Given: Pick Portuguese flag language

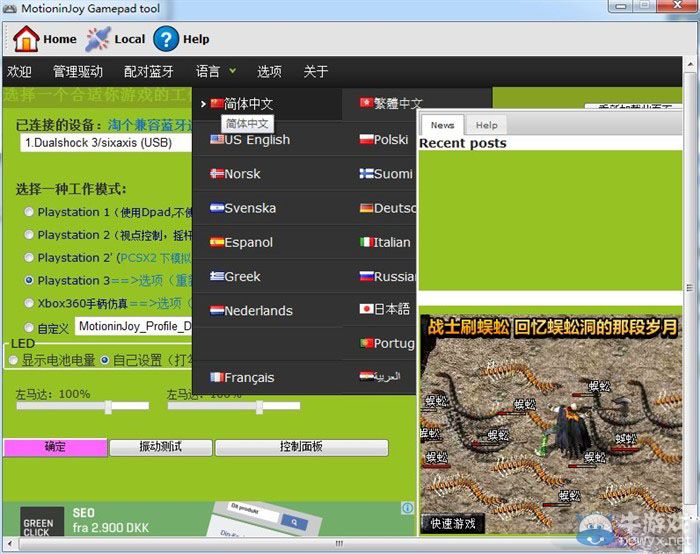Looking at the screenshot, I should coord(388,343).
